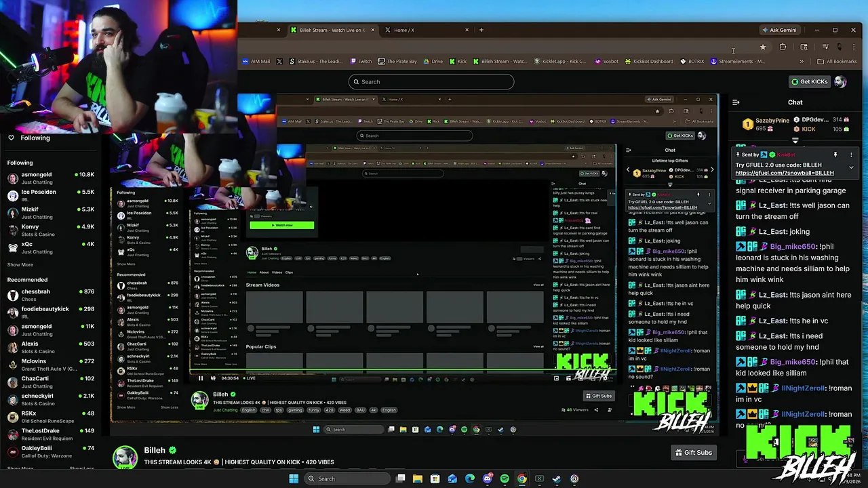Open the All Bookmarks folder
Image resolution: width=868 pixels, height=488 pixels.
click(x=837, y=62)
